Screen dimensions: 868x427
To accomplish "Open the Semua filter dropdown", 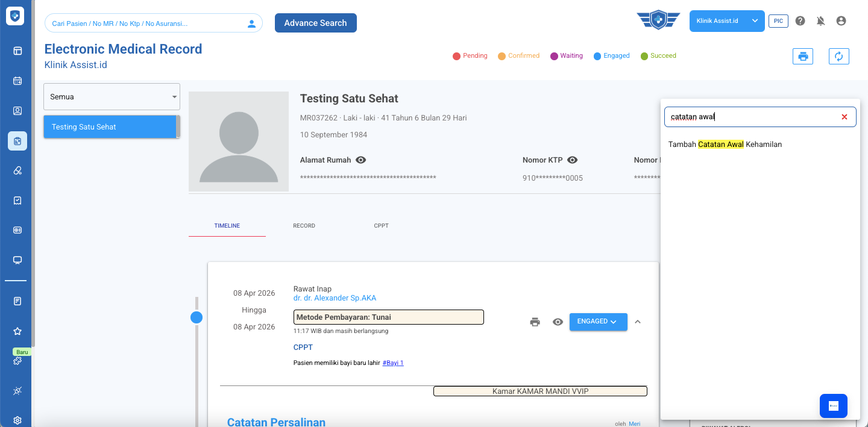I will point(112,97).
